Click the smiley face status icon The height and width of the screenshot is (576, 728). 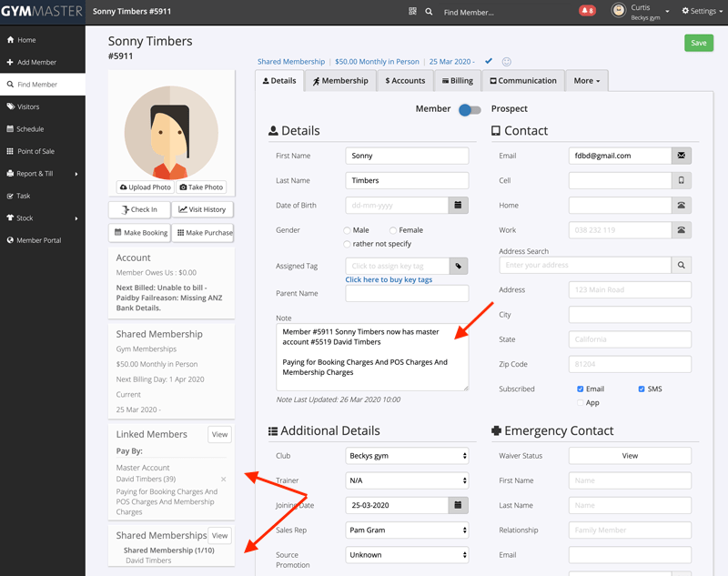(507, 62)
